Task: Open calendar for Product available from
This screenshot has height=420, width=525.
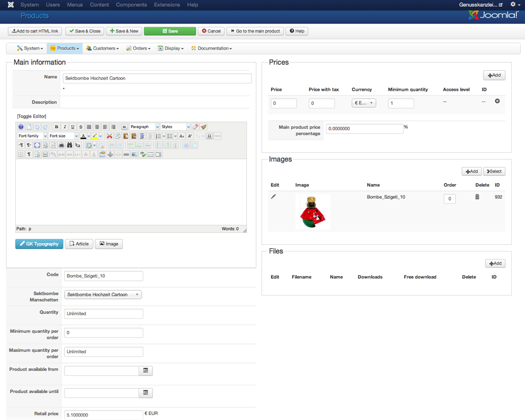Action: [145, 371]
